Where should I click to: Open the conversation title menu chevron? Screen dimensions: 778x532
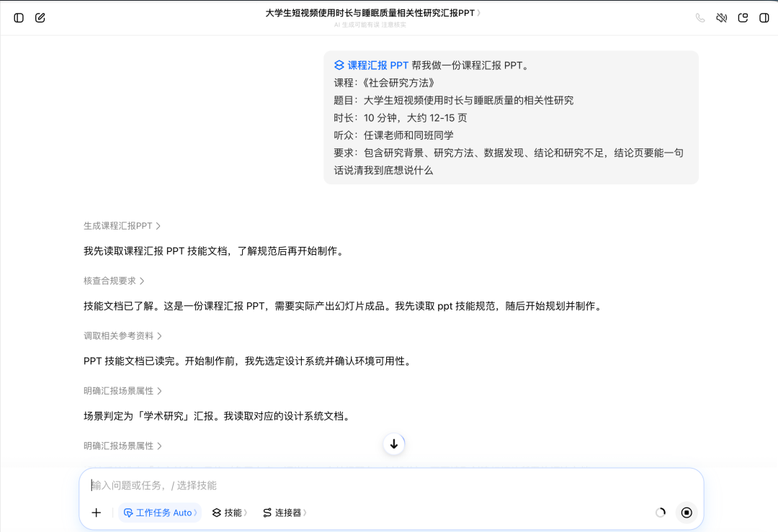[479, 13]
